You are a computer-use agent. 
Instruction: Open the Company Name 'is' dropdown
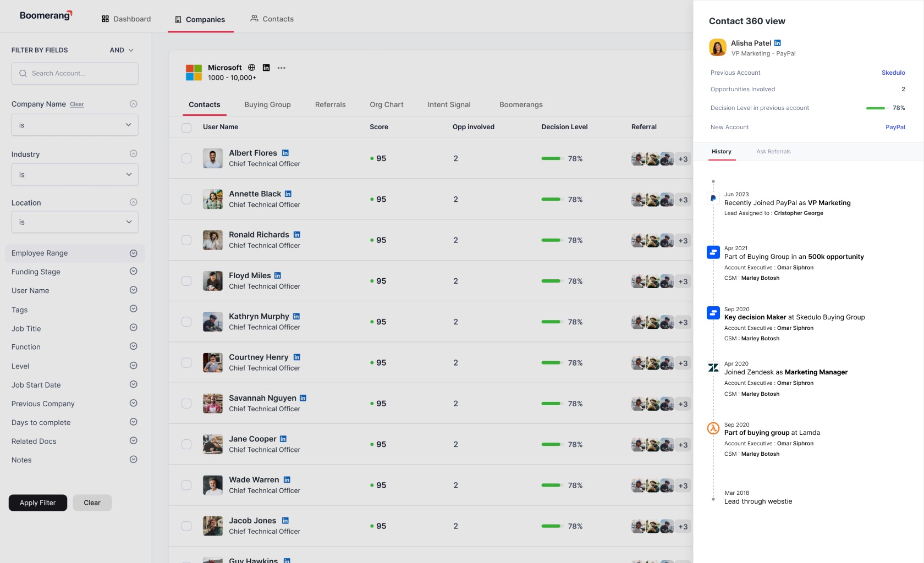click(75, 125)
